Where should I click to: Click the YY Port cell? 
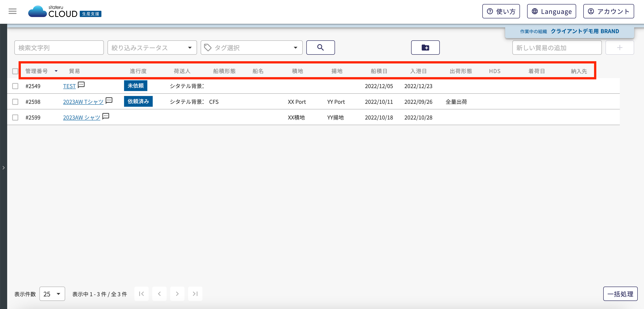336,102
